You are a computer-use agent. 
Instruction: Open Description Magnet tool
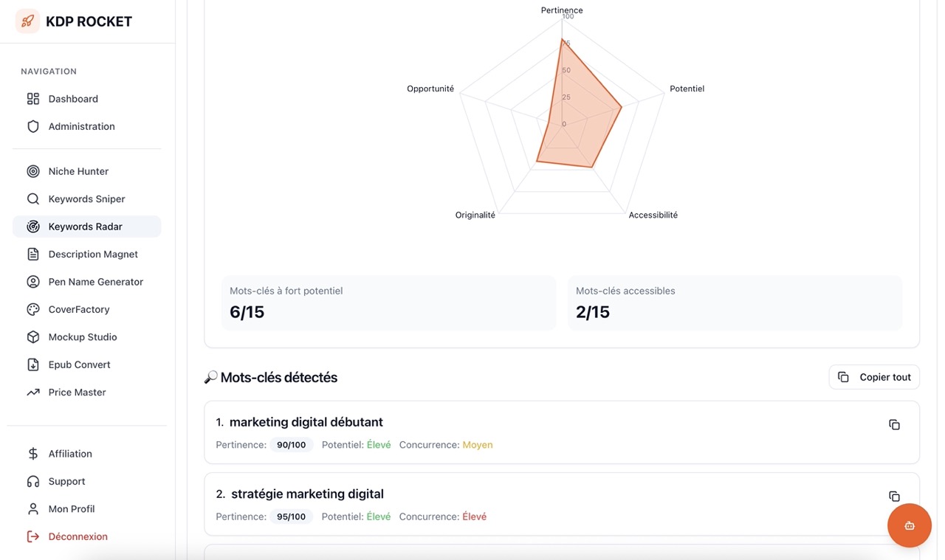coord(93,254)
